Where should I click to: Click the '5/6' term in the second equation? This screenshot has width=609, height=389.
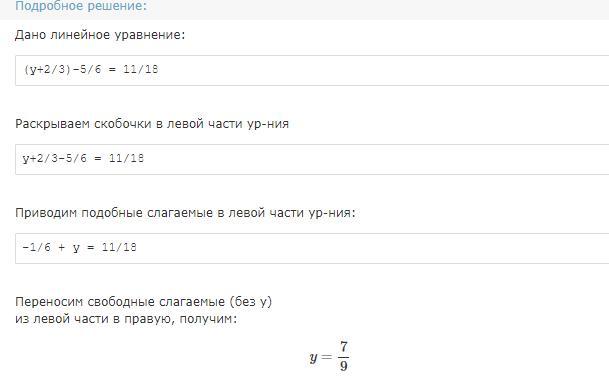(77, 158)
